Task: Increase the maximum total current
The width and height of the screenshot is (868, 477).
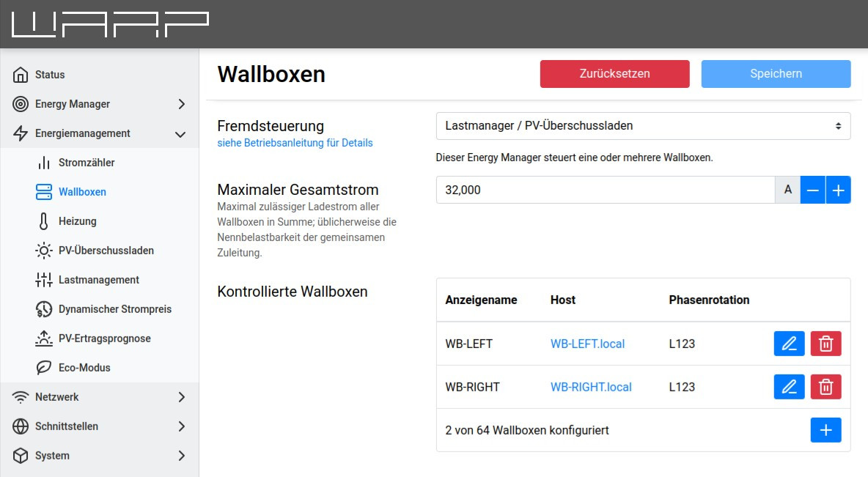Action: [838, 191]
